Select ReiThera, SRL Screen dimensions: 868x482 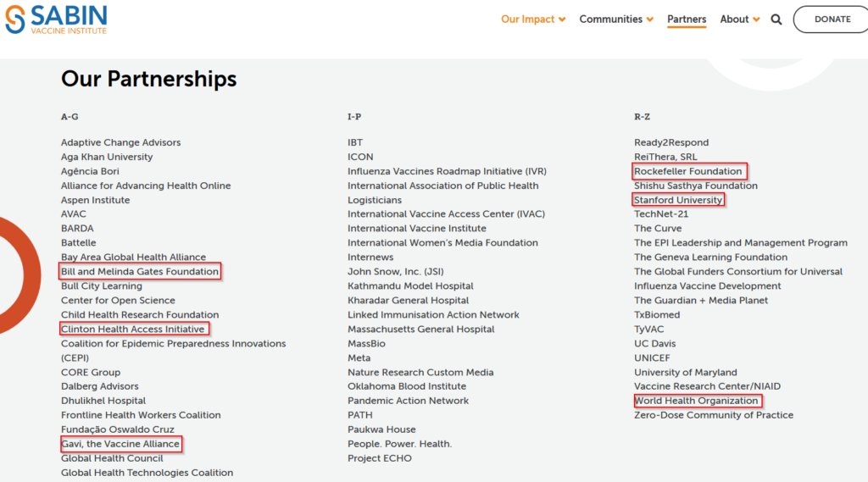click(x=665, y=157)
